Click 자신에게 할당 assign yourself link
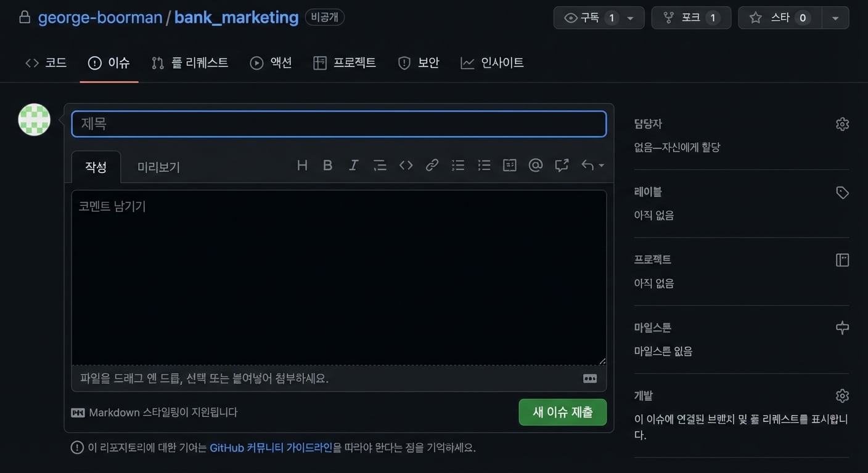 [690, 148]
